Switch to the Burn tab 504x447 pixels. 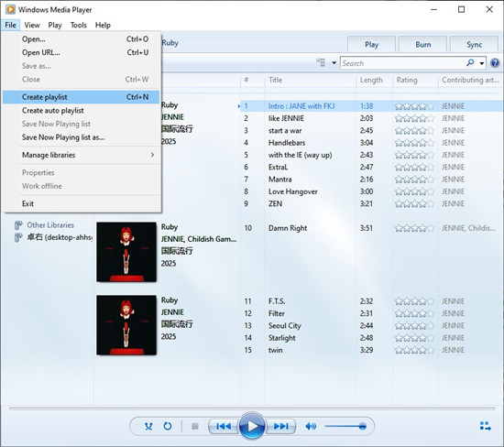[x=423, y=44]
